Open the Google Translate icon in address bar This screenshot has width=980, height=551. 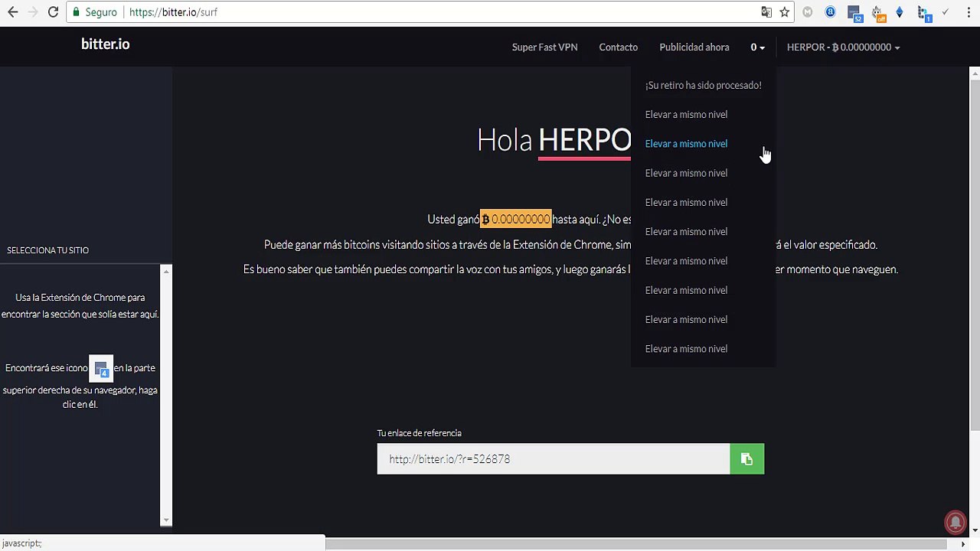[x=766, y=12]
